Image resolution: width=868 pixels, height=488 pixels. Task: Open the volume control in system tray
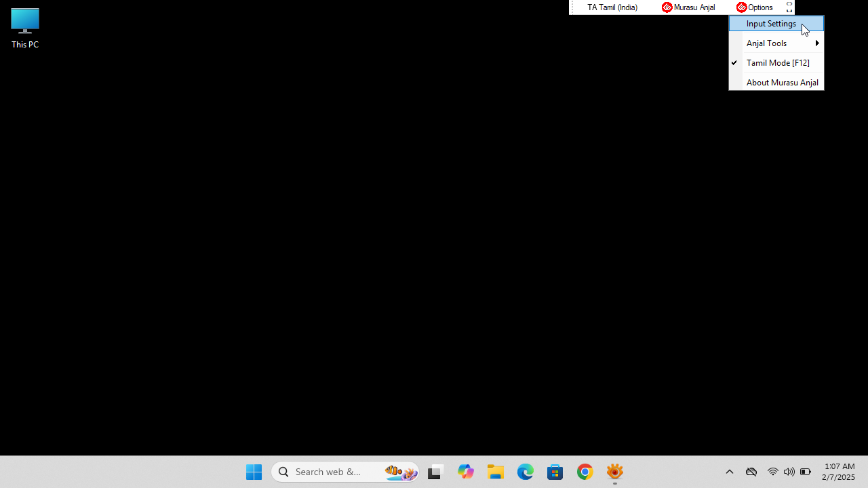tap(789, 472)
